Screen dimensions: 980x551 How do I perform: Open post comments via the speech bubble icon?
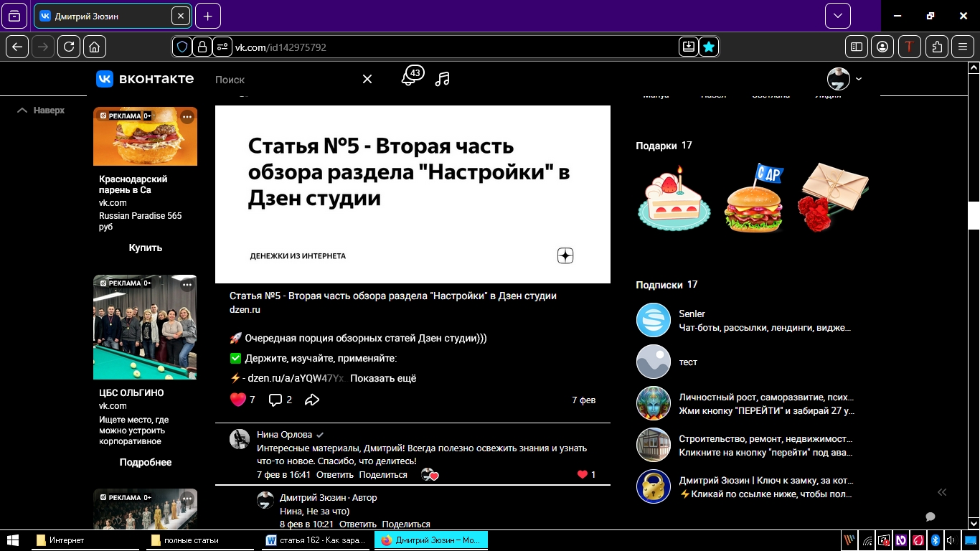click(274, 400)
